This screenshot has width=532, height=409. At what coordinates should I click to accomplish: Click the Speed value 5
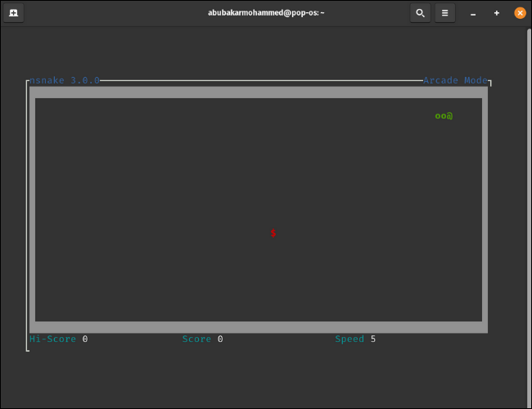tap(373, 339)
